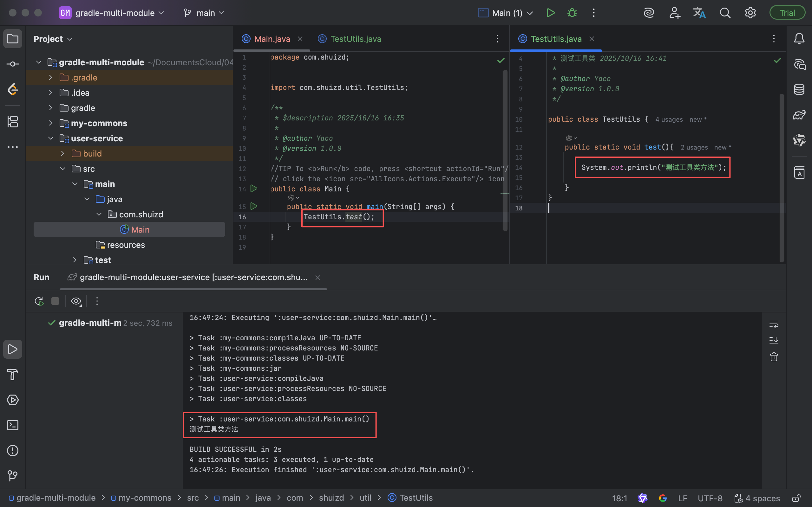Image resolution: width=812 pixels, height=507 pixels.
Task: Open Notifications bell in right sidebar
Action: pos(799,39)
